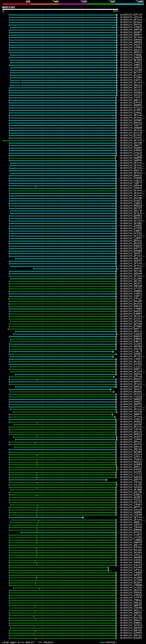The width and height of the screenshot is (146, 644).
Task: Open UniRef100_A9PBZ9 entry
Action: 131,42
